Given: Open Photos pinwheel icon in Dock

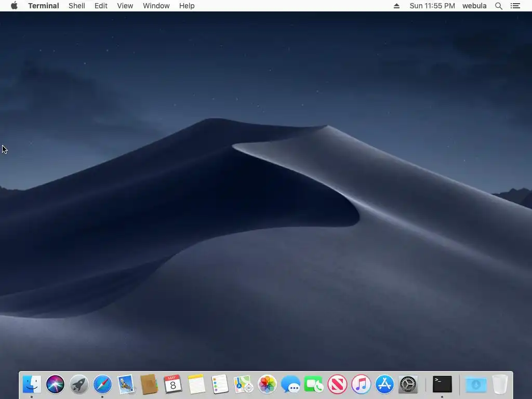Looking at the screenshot, I should (267, 384).
